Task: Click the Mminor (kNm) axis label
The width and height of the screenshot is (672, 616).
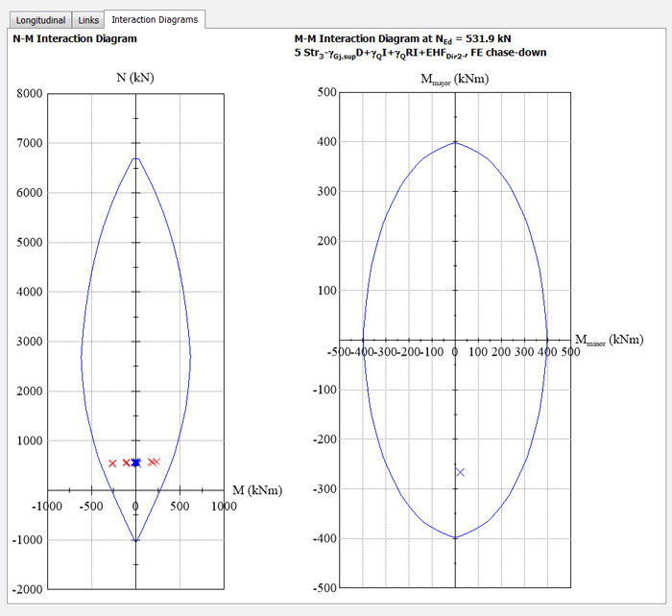Action: point(610,340)
